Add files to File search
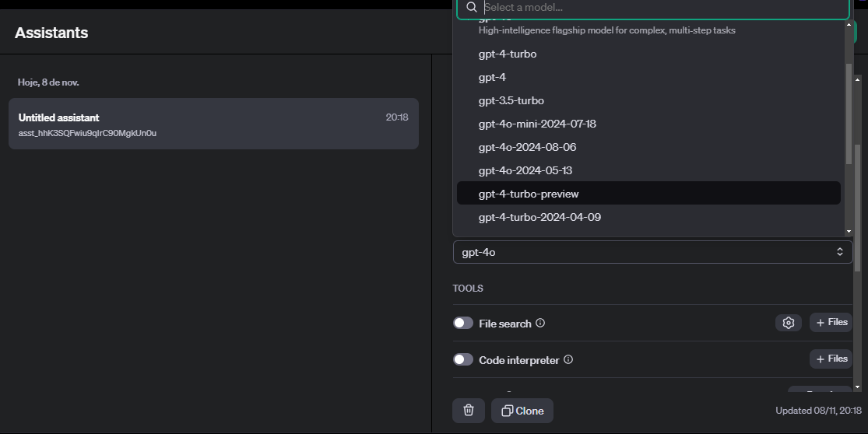Screen dimensions: 868x434 tap(831, 322)
